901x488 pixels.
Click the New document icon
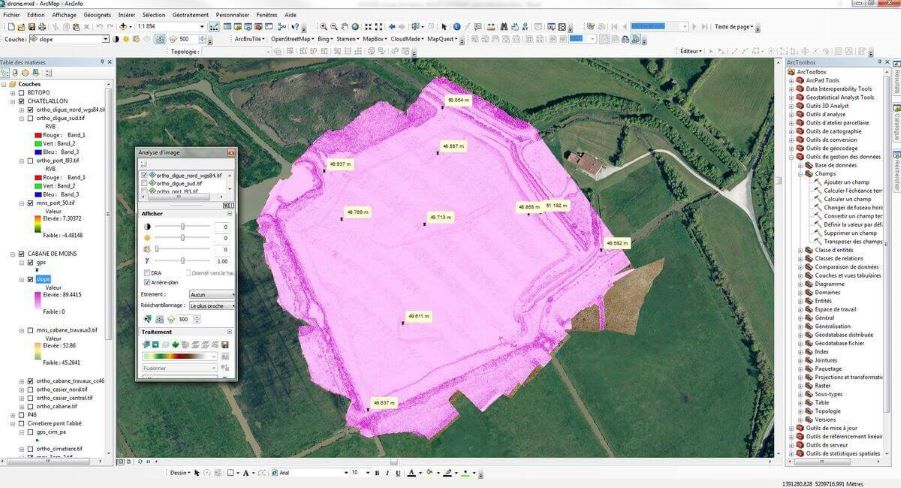[x=11, y=27]
